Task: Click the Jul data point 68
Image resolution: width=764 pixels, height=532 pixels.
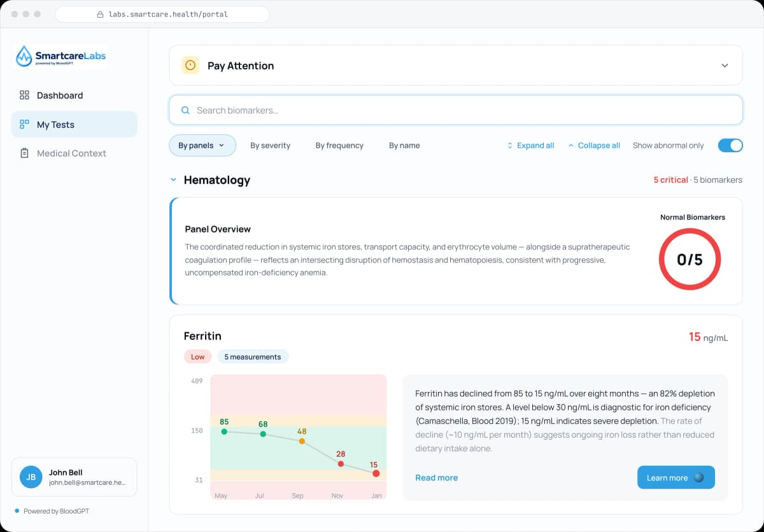Action: (263, 434)
